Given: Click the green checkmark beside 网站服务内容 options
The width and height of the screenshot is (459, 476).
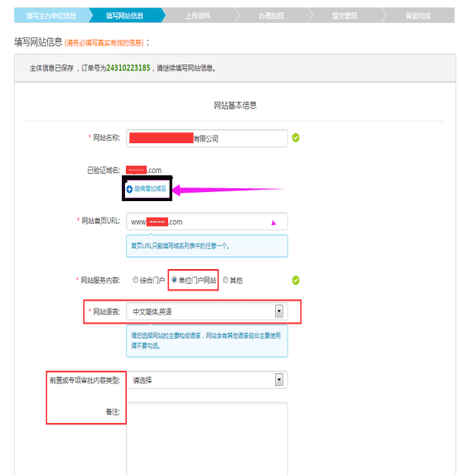Looking at the screenshot, I should [296, 280].
